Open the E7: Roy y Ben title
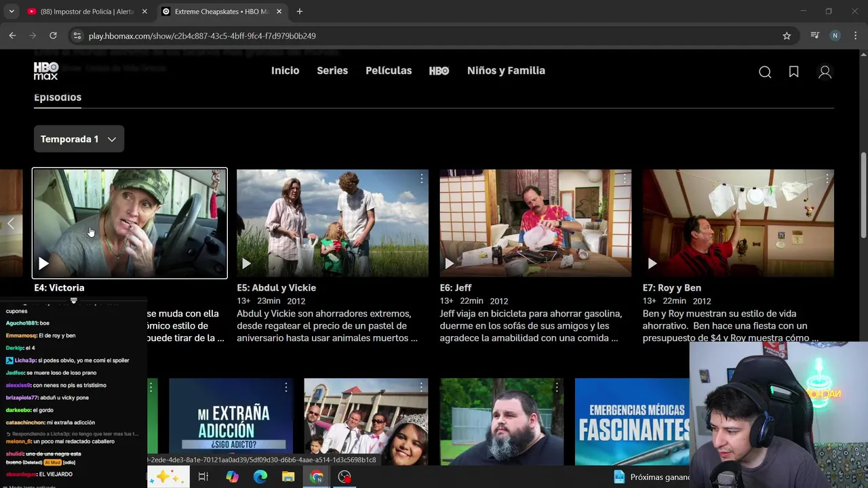The image size is (868, 488). point(672,287)
